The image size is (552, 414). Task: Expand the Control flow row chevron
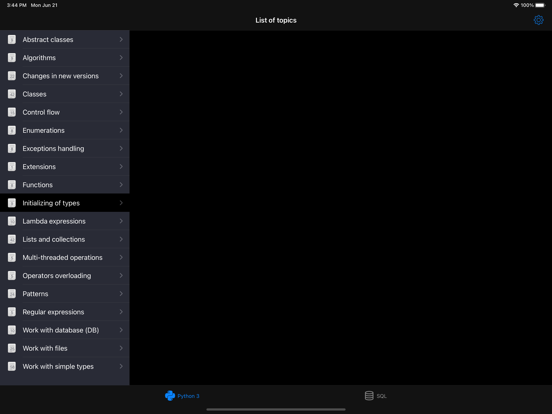click(121, 112)
